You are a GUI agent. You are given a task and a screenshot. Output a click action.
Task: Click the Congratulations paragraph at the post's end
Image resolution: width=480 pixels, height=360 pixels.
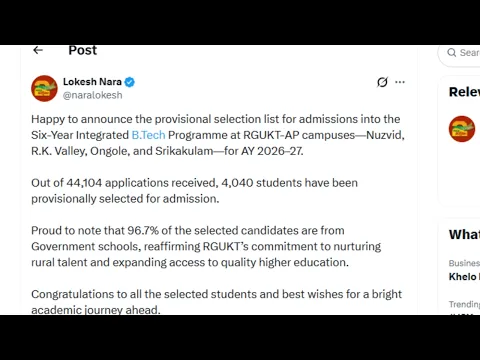tap(217, 301)
